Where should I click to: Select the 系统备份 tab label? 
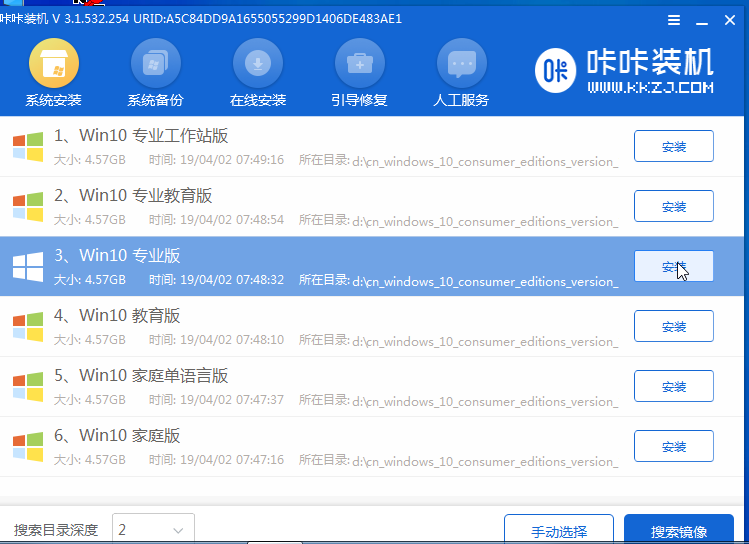pyautogui.click(x=156, y=100)
